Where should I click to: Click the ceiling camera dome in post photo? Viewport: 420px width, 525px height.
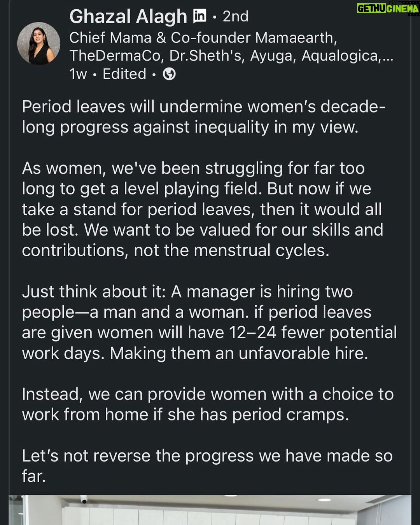(84, 499)
